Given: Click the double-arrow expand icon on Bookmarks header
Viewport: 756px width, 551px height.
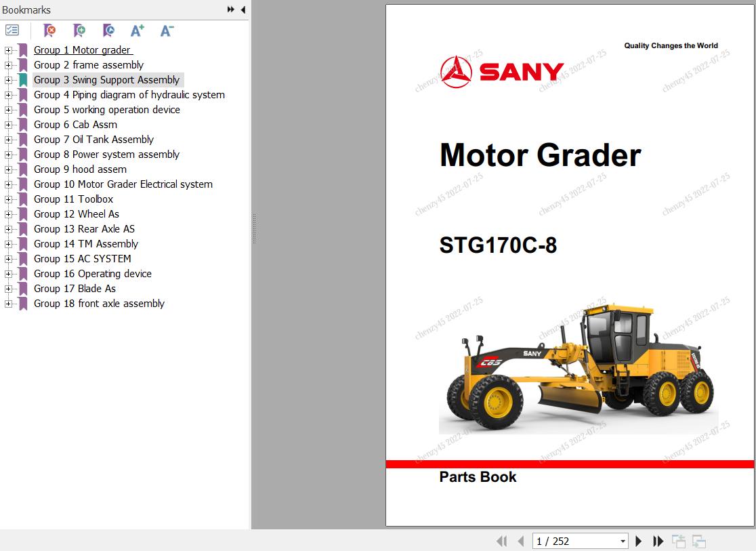Looking at the screenshot, I should click(230, 9).
